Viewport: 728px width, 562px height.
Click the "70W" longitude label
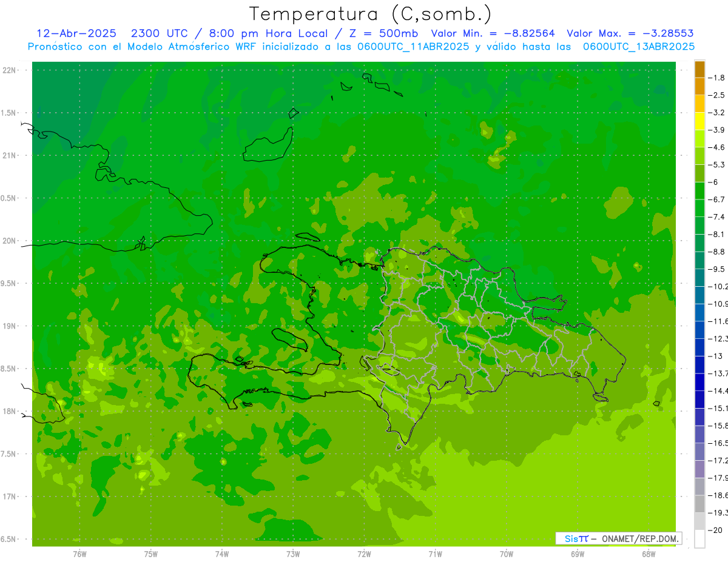[x=507, y=554]
